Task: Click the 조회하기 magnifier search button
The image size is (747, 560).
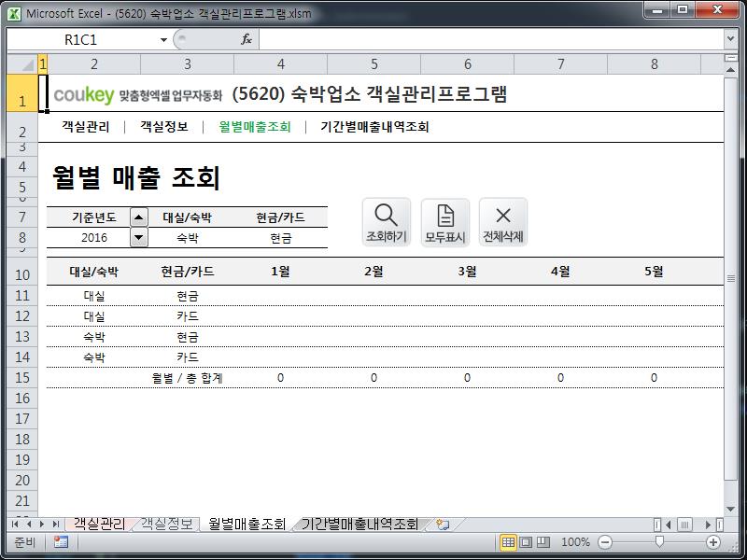Action: click(x=386, y=222)
